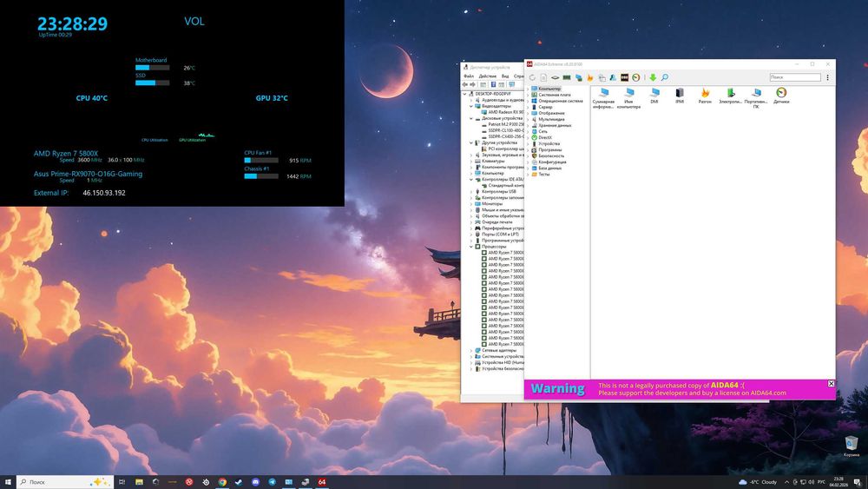Select DirectX in the AIDA64 tree
This screenshot has height=489, width=868.
[545, 137]
